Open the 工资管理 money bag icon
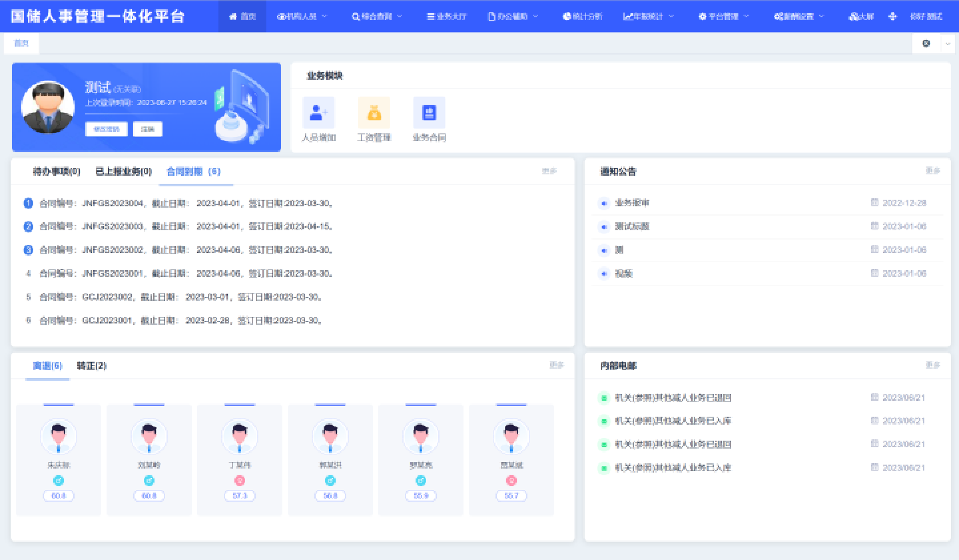Image resolution: width=959 pixels, height=560 pixels. (374, 113)
